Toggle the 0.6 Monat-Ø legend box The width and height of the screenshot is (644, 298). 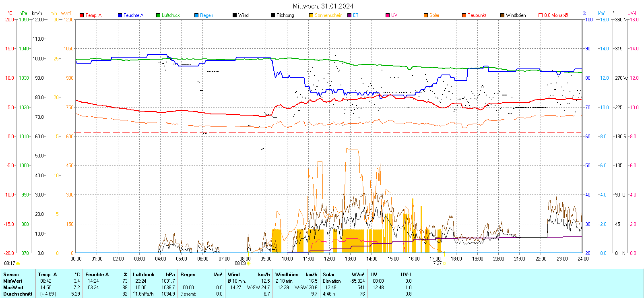[x=541, y=15]
